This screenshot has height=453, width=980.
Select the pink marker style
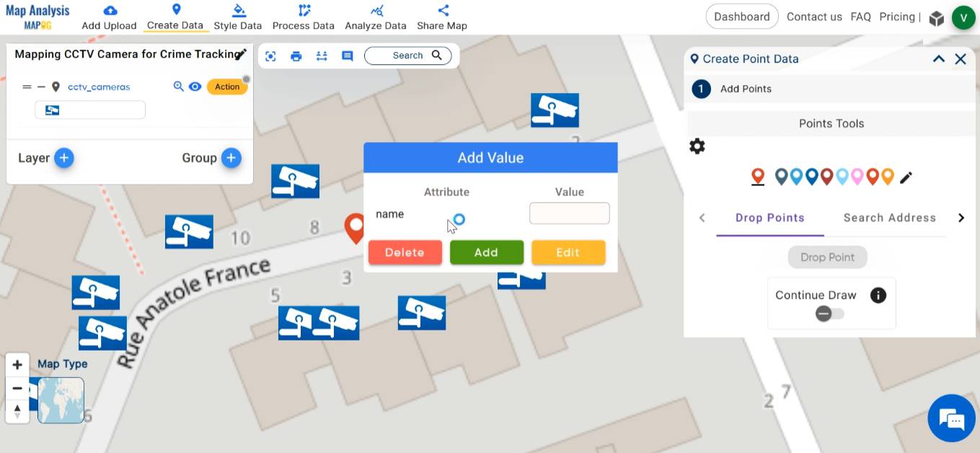click(857, 176)
